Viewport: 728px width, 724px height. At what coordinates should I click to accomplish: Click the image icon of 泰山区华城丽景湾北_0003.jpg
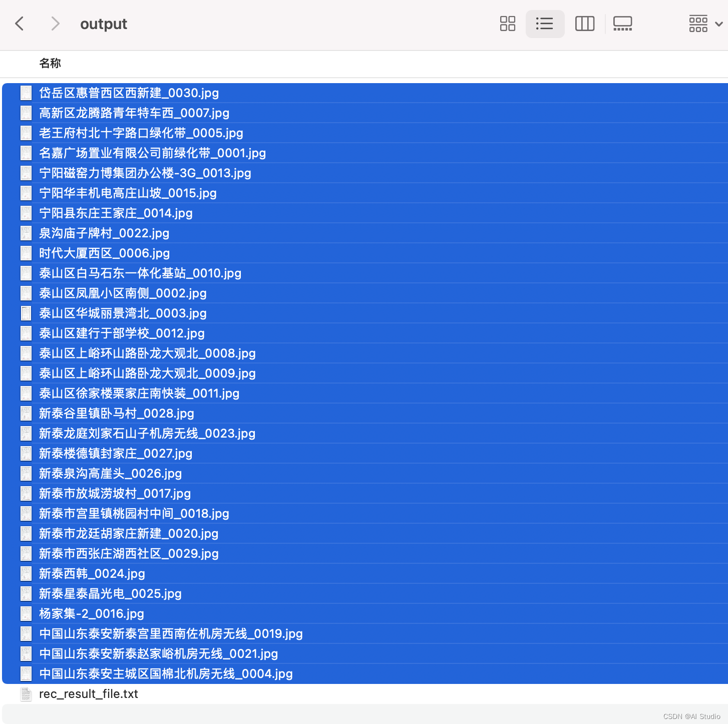pyautogui.click(x=26, y=313)
